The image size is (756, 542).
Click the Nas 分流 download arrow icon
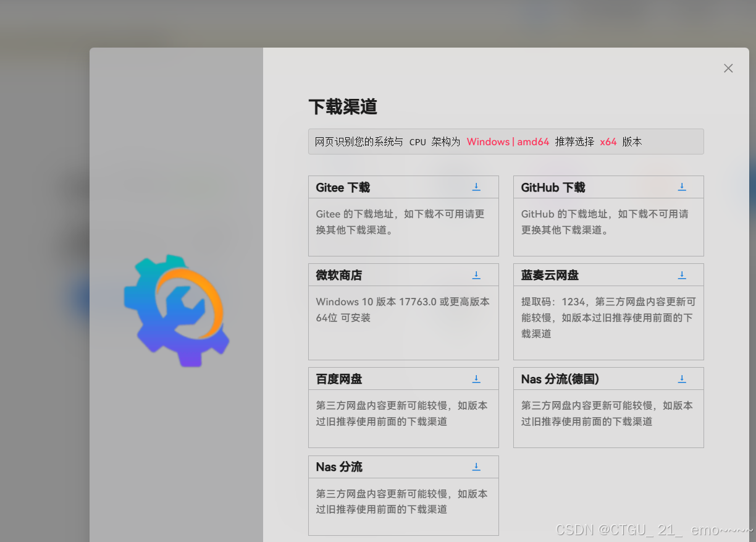pos(476,467)
